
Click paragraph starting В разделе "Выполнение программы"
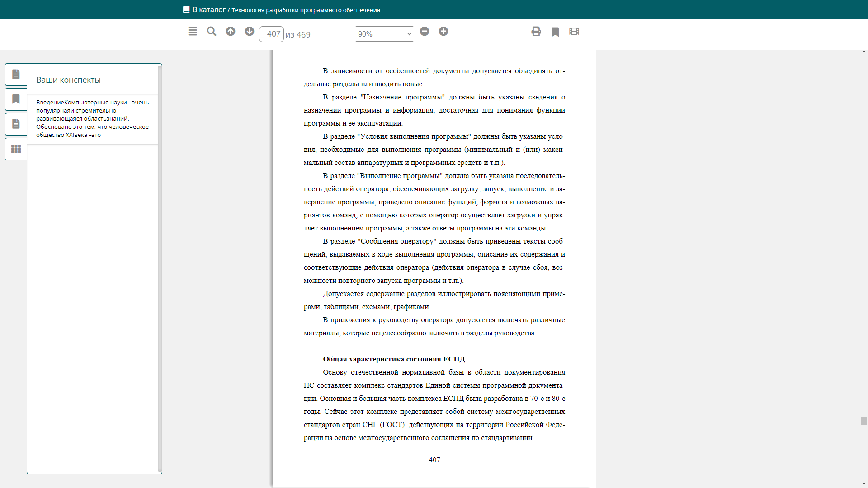click(x=434, y=202)
